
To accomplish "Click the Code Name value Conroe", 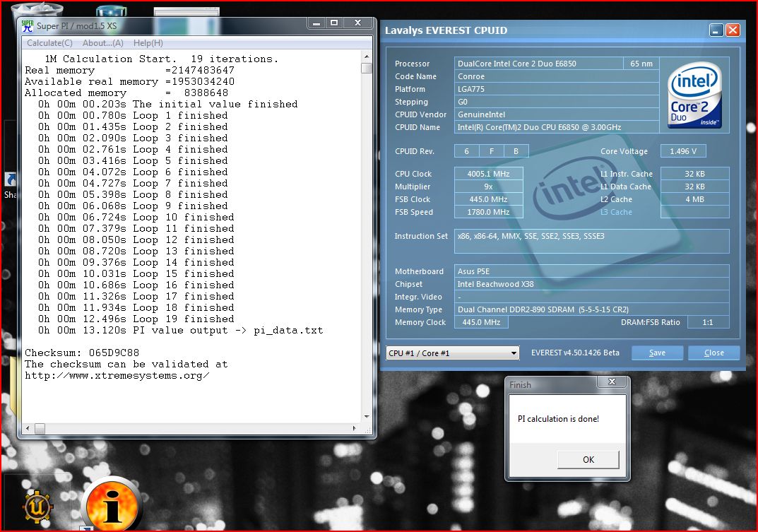I will 557,76.
